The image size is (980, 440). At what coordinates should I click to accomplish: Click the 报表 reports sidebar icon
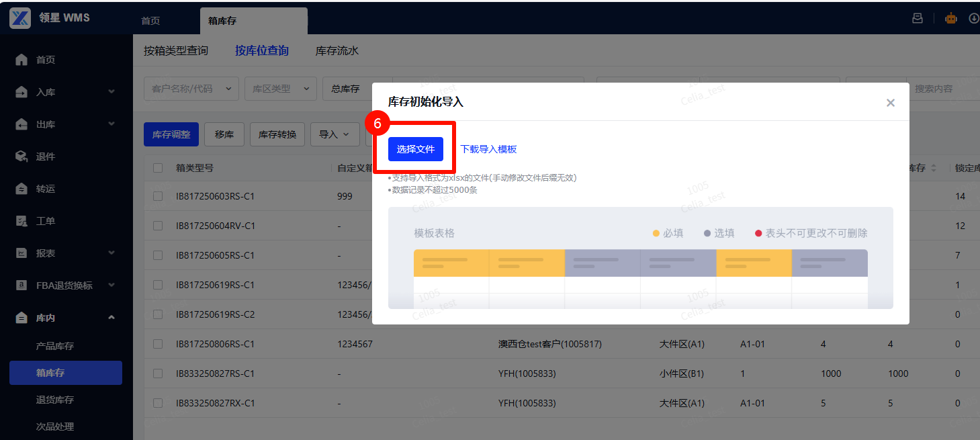click(x=21, y=253)
